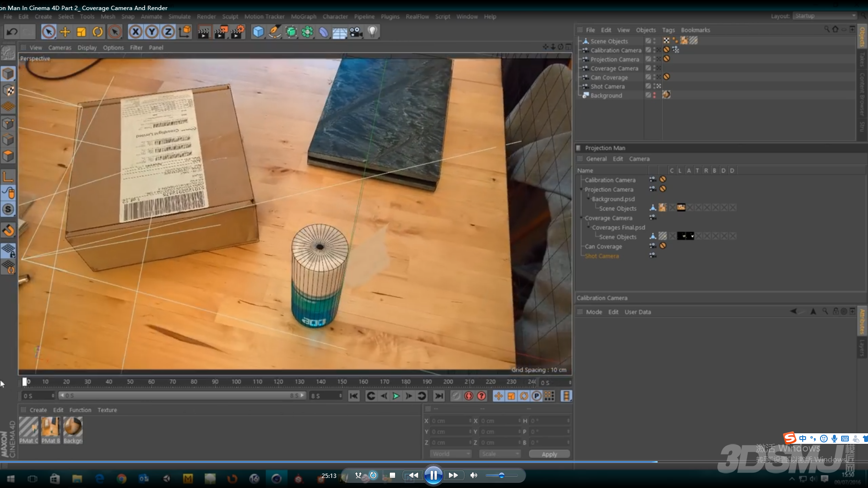
Task: Open the MoGraph menu
Action: click(303, 16)
